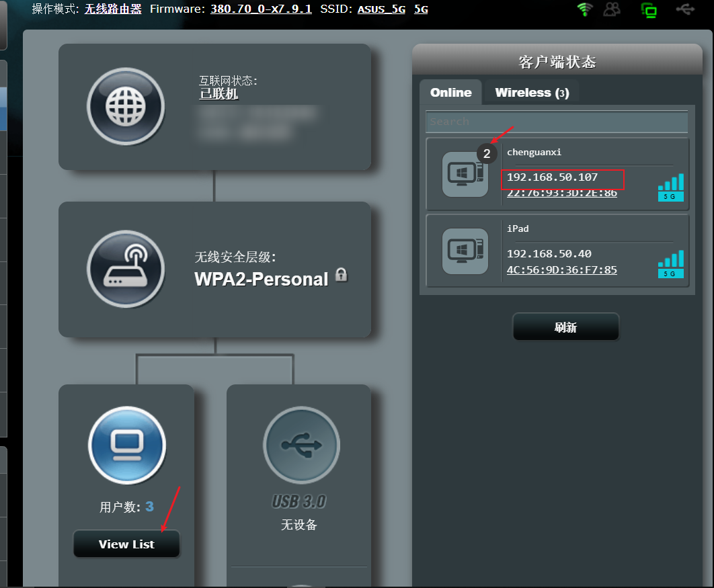Click the iPad MAC address 4C:56:9D:36:F7:85
The image size is (714, 588).
click(561, 270)
